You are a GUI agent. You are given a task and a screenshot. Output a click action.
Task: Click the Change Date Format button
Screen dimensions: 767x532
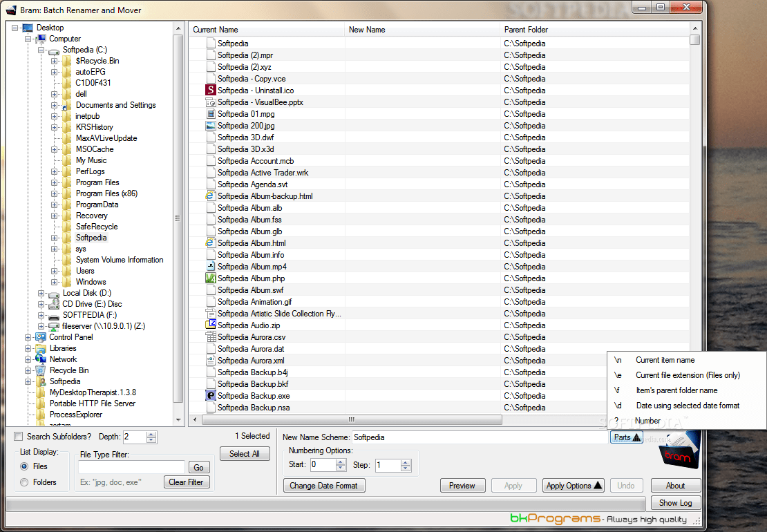pos(324,486)
